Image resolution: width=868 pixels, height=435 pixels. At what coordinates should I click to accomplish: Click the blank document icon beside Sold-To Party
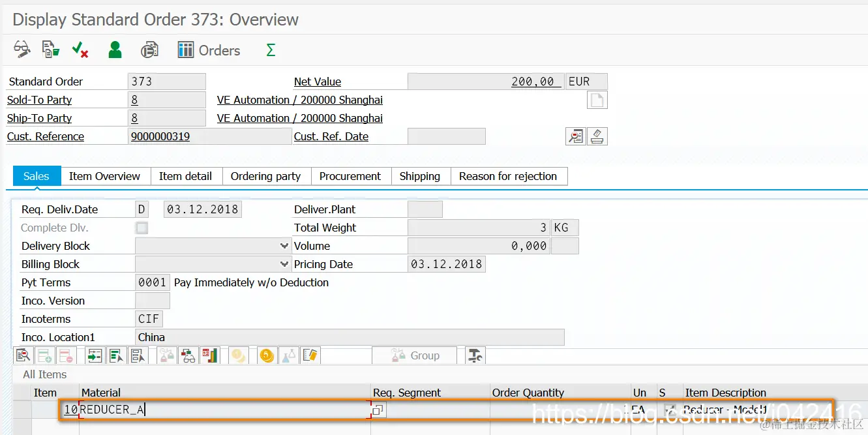597,100
